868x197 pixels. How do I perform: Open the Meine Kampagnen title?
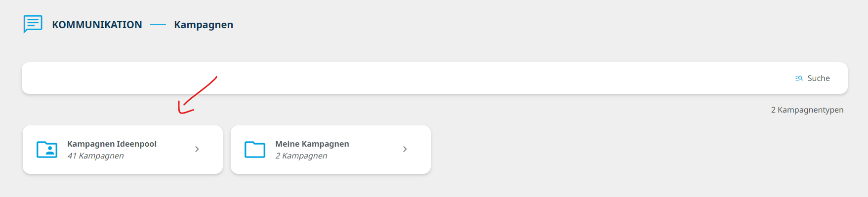point(312,144)
